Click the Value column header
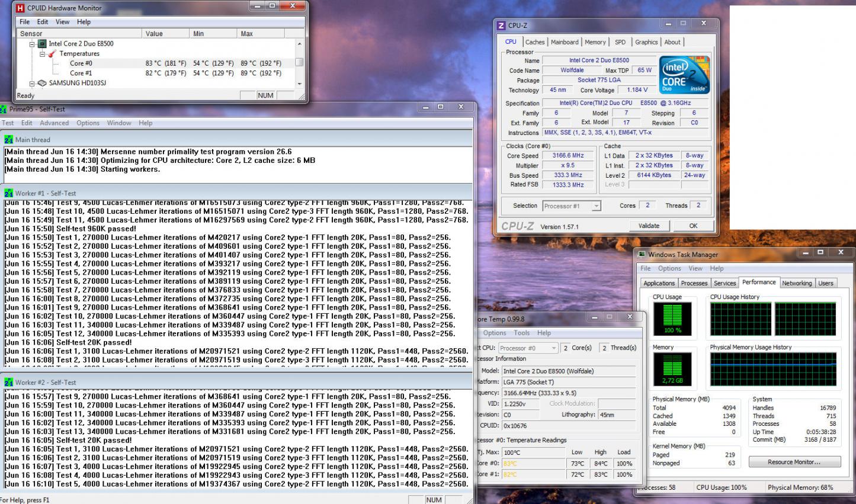856x504 pixels. point(166,34)
